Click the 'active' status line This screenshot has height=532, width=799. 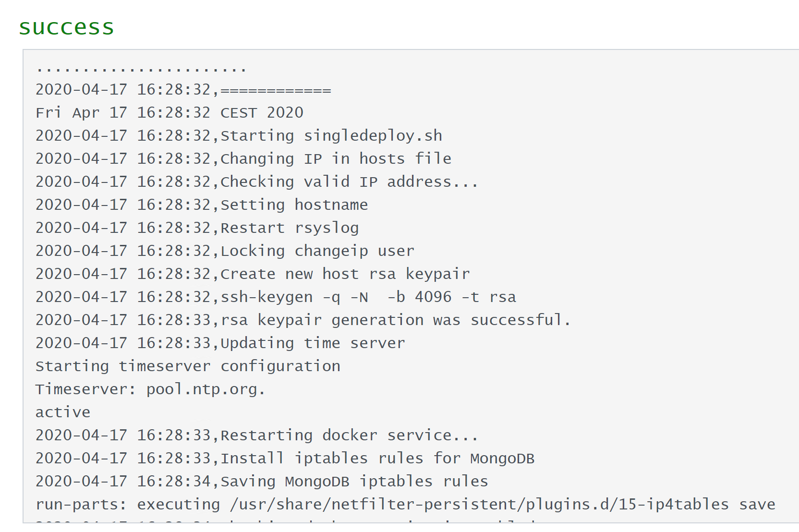coord(63,412)
